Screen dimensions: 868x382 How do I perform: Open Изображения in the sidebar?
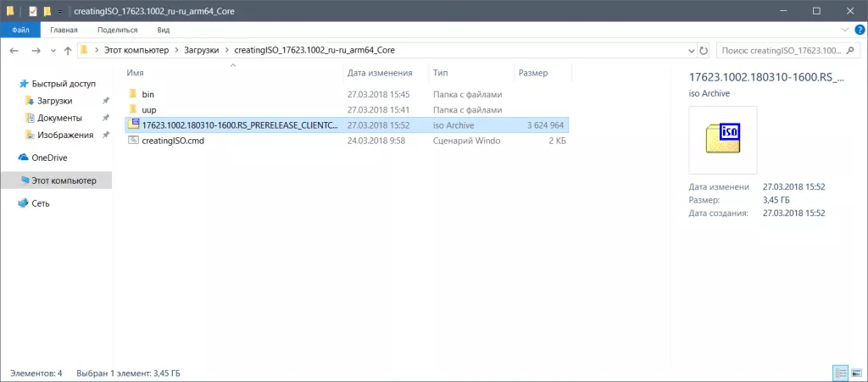coord(65,135)
